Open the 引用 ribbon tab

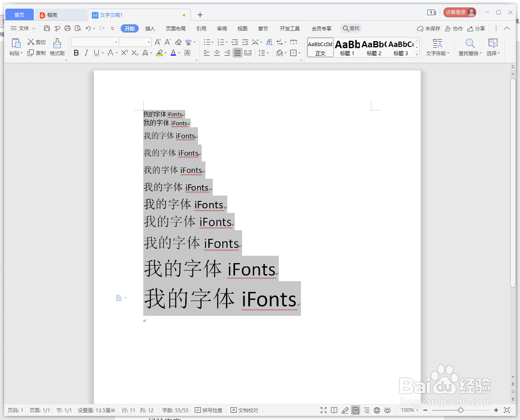coord(201,28)
